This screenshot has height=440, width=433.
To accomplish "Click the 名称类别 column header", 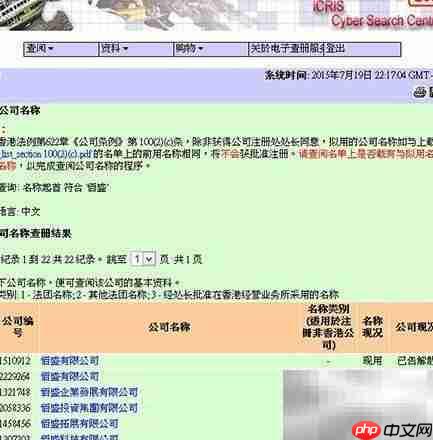I will pyautogui.click(x=328, y=327).
